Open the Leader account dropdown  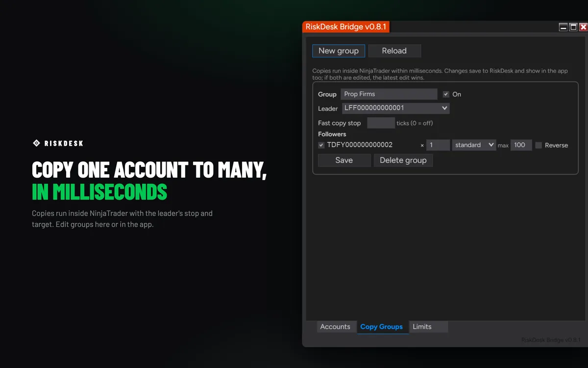[395, 108]
